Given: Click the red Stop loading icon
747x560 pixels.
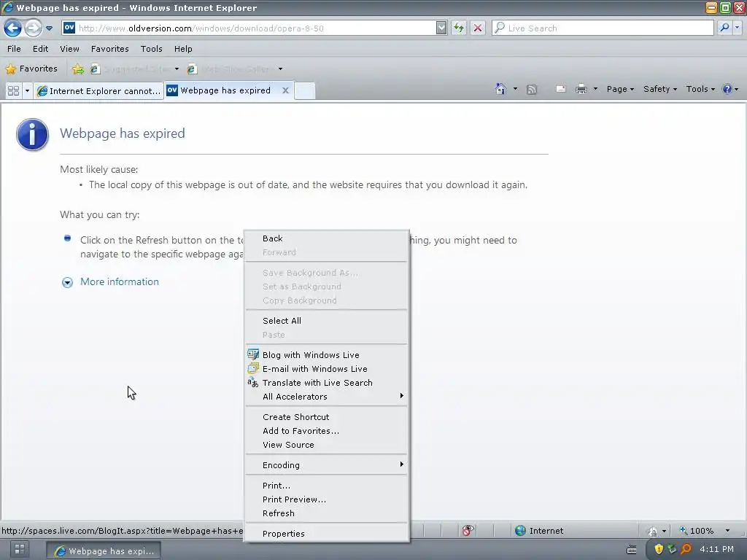Looking at the screenshot, I should pos(477,28).
